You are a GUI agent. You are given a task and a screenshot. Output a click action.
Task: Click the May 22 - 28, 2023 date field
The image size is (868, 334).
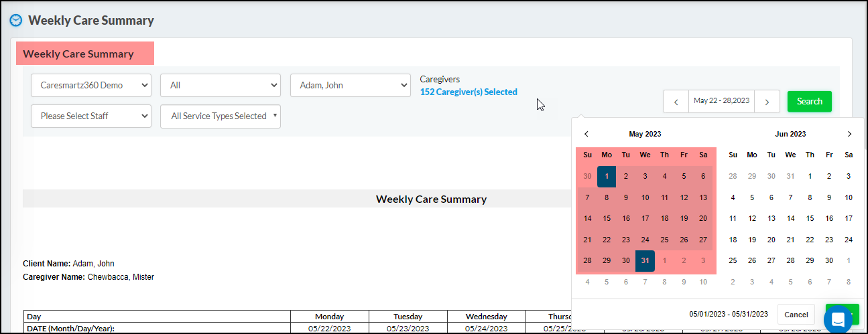(721, 101)
